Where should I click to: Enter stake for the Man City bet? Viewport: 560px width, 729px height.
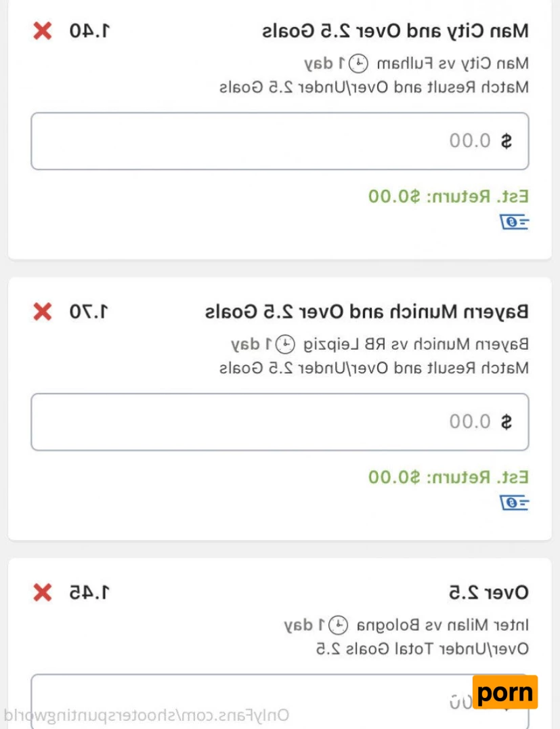(280, 141)
